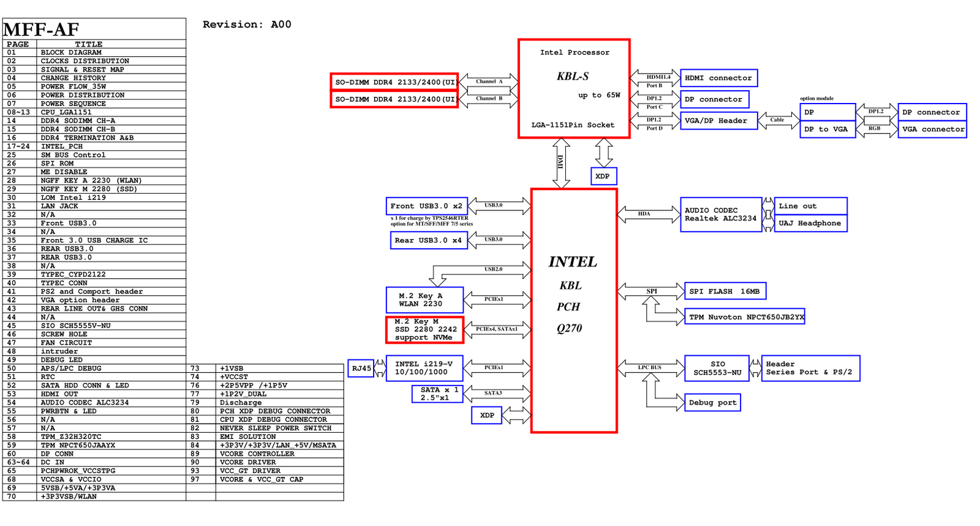Click the HDA bus arrow
980x526 pixels.
649,215
